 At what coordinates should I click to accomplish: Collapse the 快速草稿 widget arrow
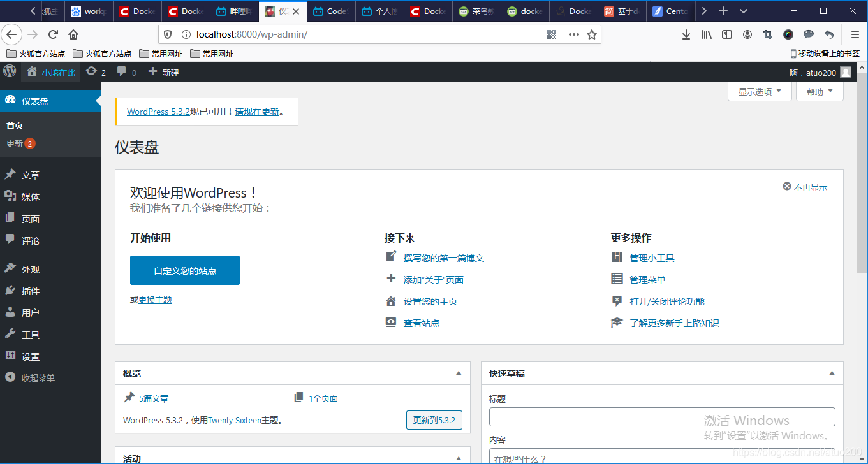tap(832, 373)
